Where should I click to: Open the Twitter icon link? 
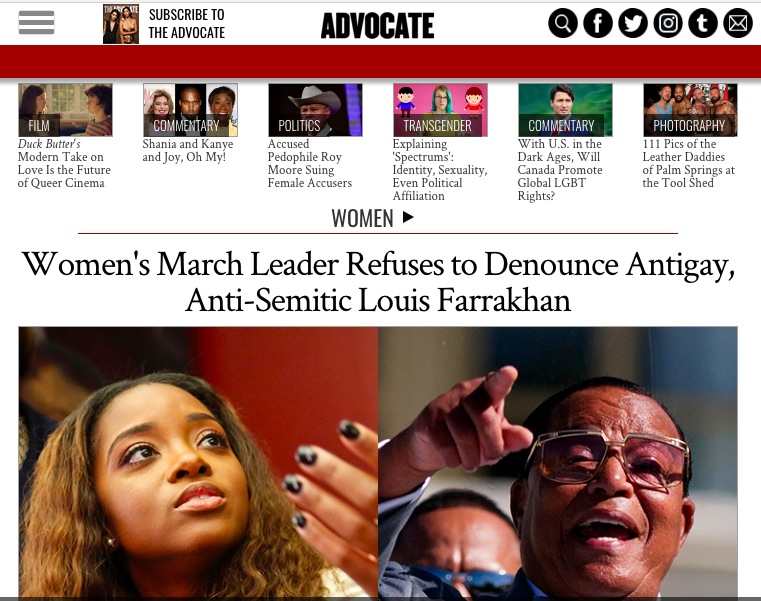[x=632, y=23]
